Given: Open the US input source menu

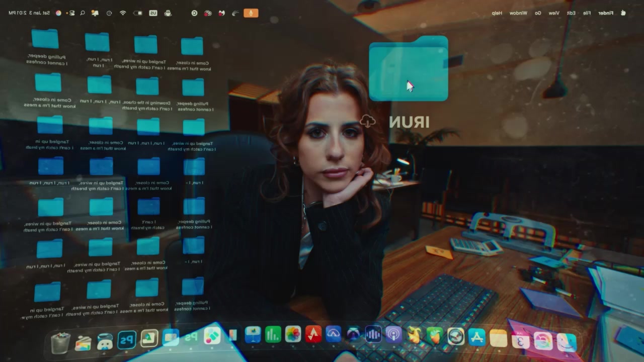Looking at the screenshot, I should click(x=153, y=13).
